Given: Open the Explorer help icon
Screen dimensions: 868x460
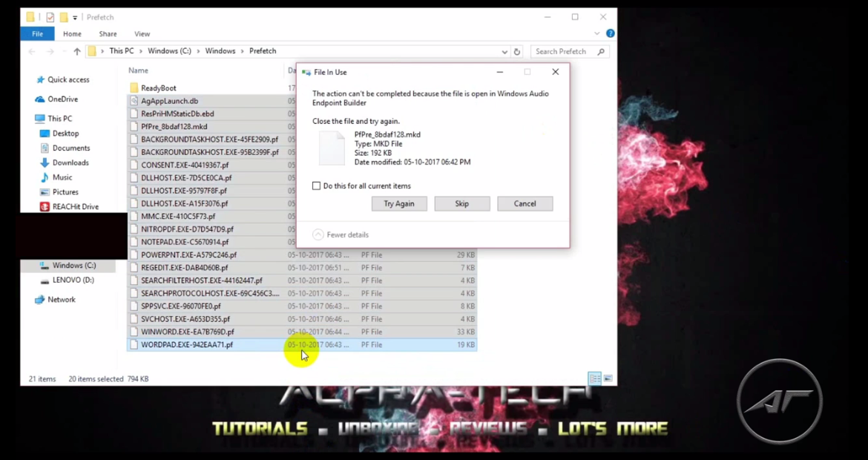Looking at the screenshot, I should (x=610, y=33).
